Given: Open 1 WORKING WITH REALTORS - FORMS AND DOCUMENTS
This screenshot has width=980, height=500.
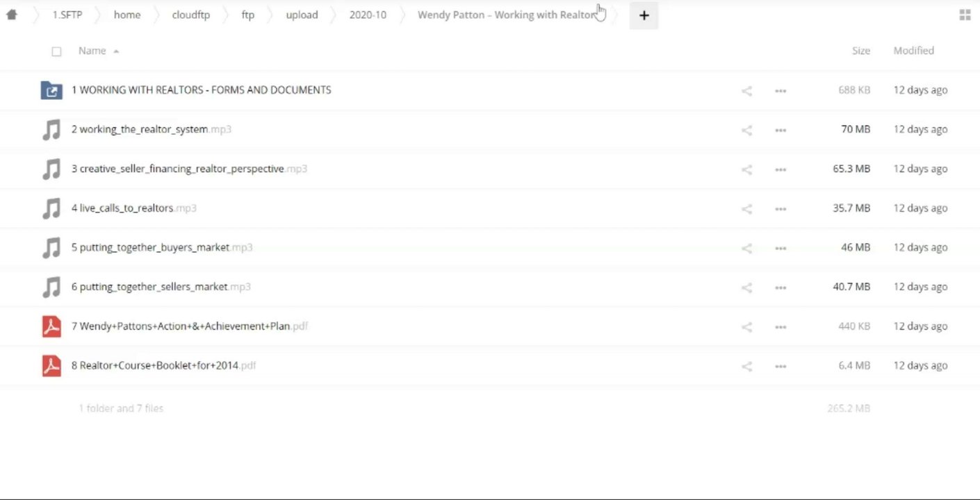Looking at the screenshot, I should coord(201,90).
